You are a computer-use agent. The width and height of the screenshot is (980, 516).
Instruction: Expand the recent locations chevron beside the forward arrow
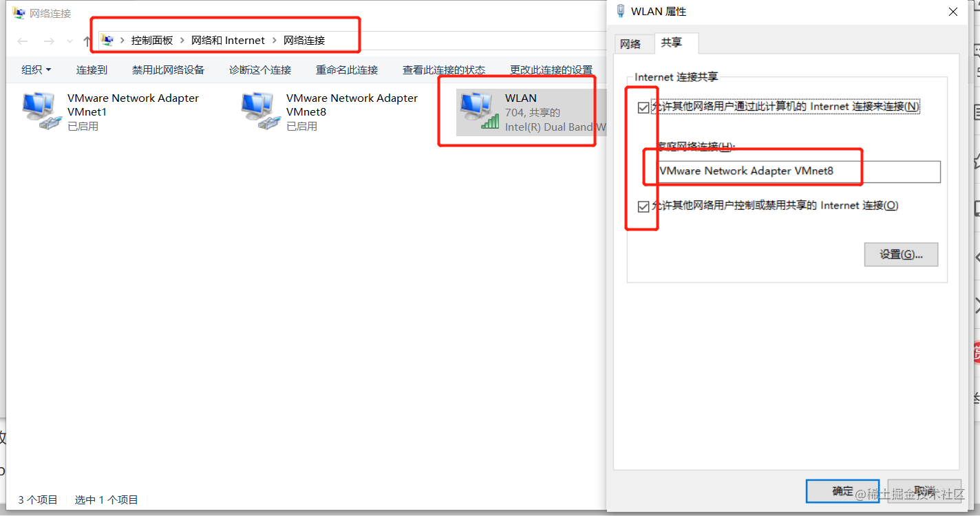click(70, 41)
